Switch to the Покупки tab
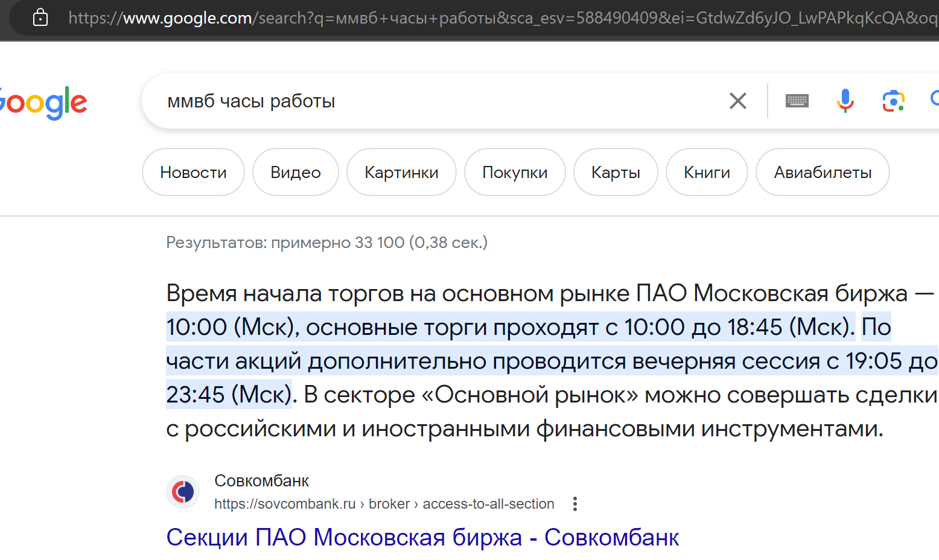The image size is (939, 560). click(x=515, y=172)
